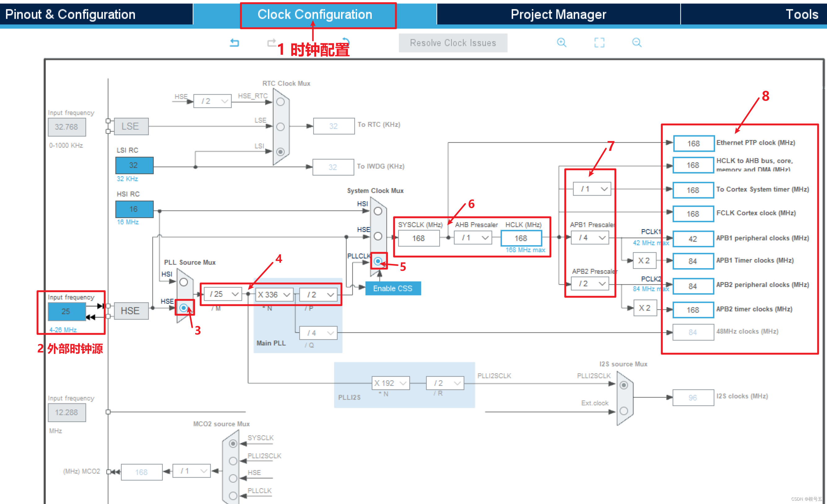Click the APB1 timer X 2 multiplier block

644,261
